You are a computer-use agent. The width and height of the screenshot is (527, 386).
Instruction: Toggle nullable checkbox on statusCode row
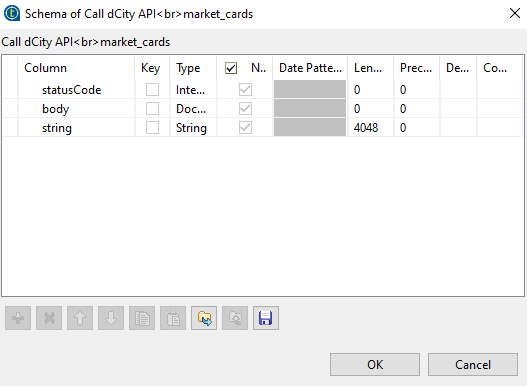point(245,90)
